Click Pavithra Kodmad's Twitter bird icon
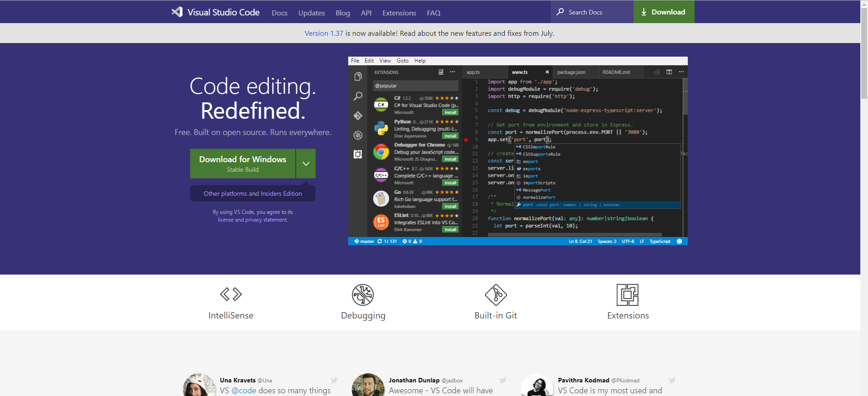Image resolution: width=868 pixels, height=396 pixels. click(672, 380)
